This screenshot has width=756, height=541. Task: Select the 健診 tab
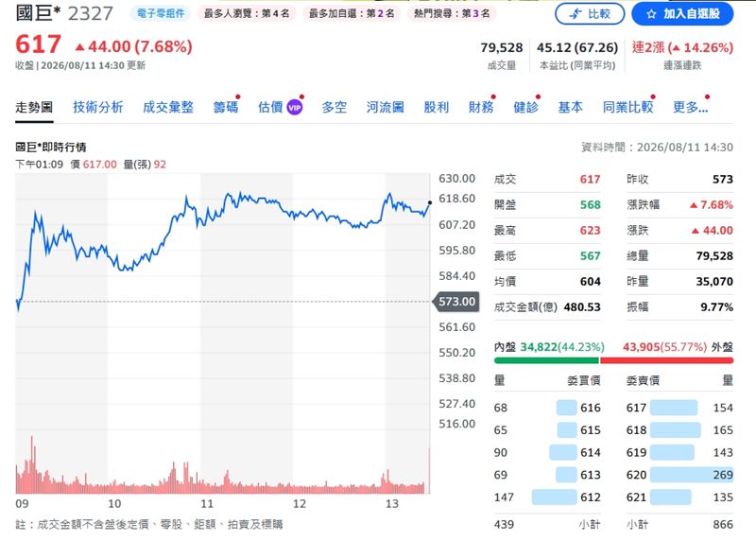tap(526, 107)
